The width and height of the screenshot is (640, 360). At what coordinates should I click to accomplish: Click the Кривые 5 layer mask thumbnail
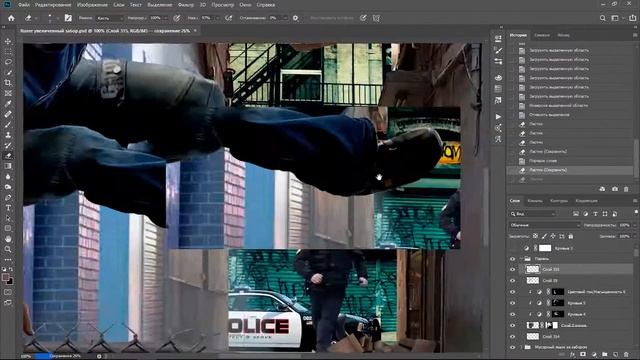[558, 303]
